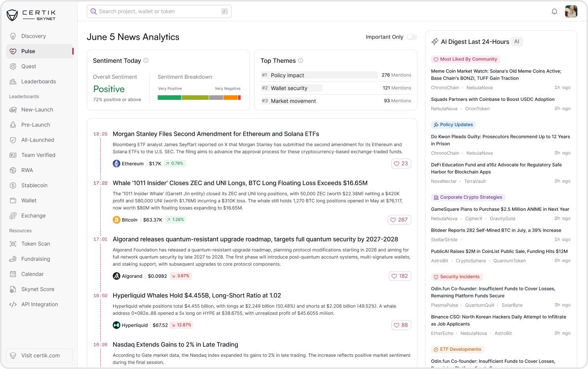The width and height of the screenshot is (588, 369).
Task: Open the user profile avatar
Action: 571,11
